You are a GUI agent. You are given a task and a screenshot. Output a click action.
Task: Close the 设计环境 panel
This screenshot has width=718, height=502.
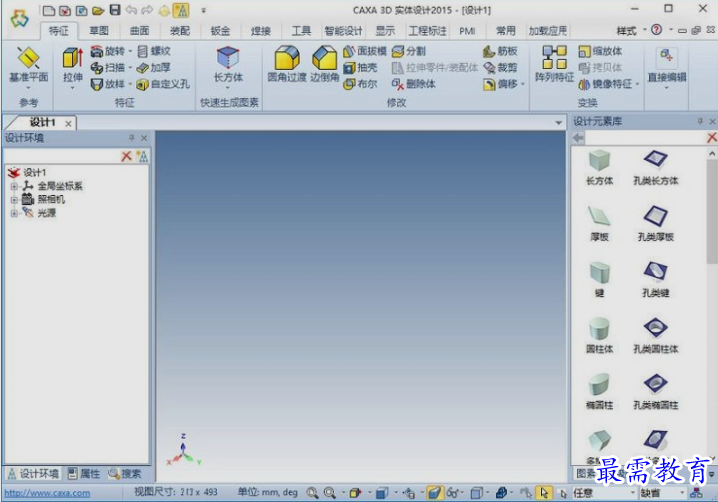[x=144, y=138]
